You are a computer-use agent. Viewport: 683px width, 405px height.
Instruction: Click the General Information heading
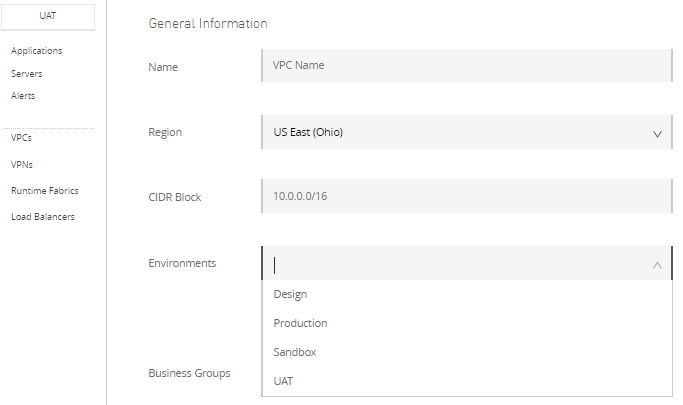click(207, 23)
